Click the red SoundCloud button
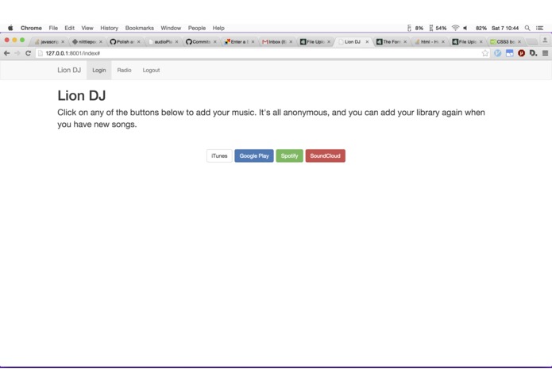Viewport: 552px width, 392px height. click(x=326, y=156)
